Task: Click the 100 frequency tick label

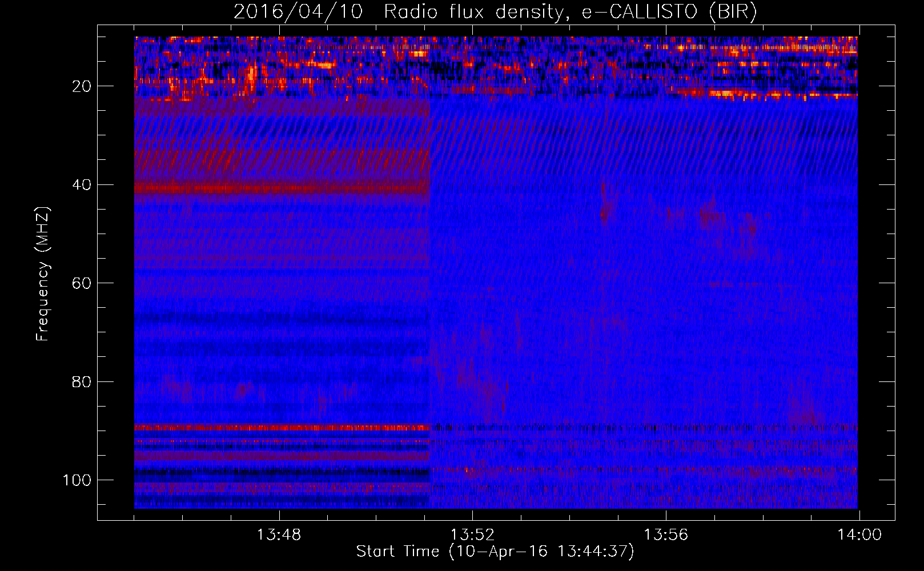Action: pyautogui.click(x=77, y=480)
